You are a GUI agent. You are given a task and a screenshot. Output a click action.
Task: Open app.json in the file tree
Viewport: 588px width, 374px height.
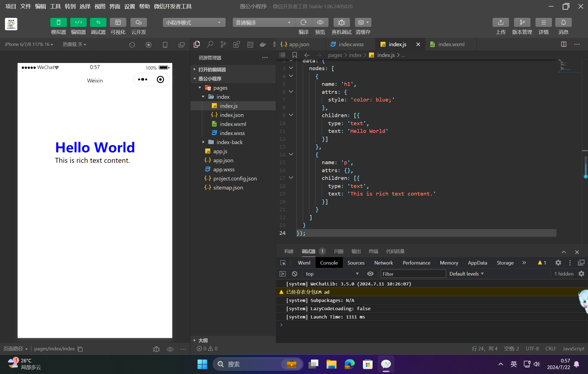pyautogui.click(x=223, y=160)
